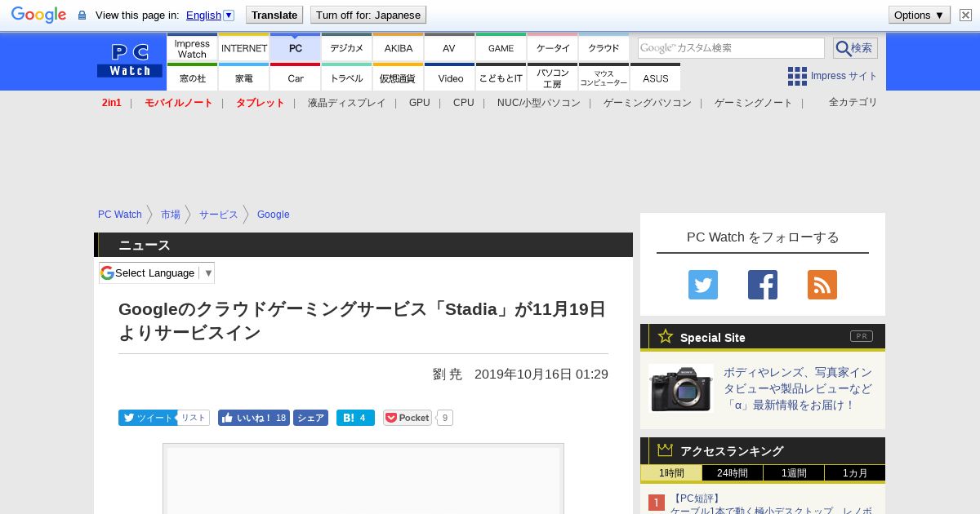Screen dimensions: 980x514
Task: Open the 2in1 category link
Action: [112, 103]
